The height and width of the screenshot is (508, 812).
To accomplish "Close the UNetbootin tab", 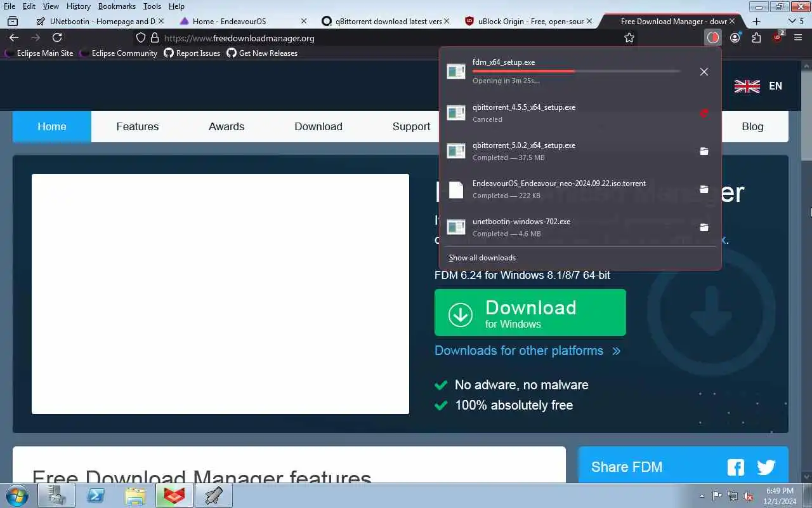I will 161,21.
